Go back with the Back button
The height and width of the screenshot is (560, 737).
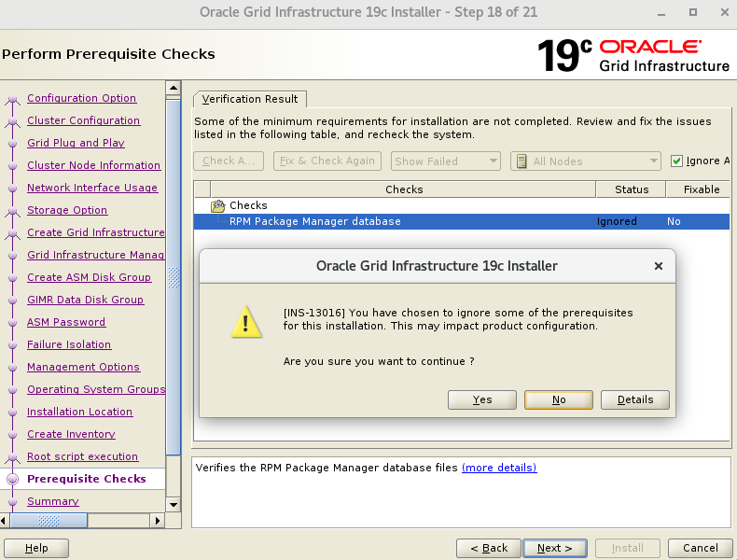(489, 548)
